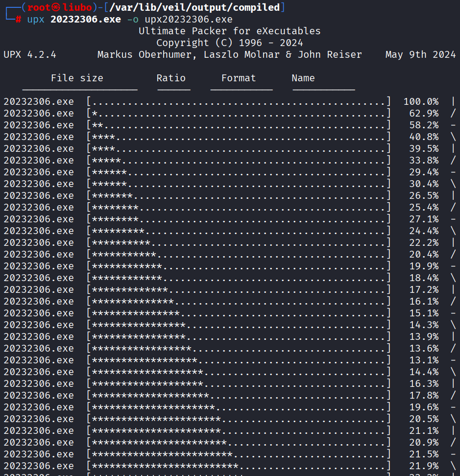Click the 16.3% ratio value
460x476 pixels.
(x=424, y=384)
